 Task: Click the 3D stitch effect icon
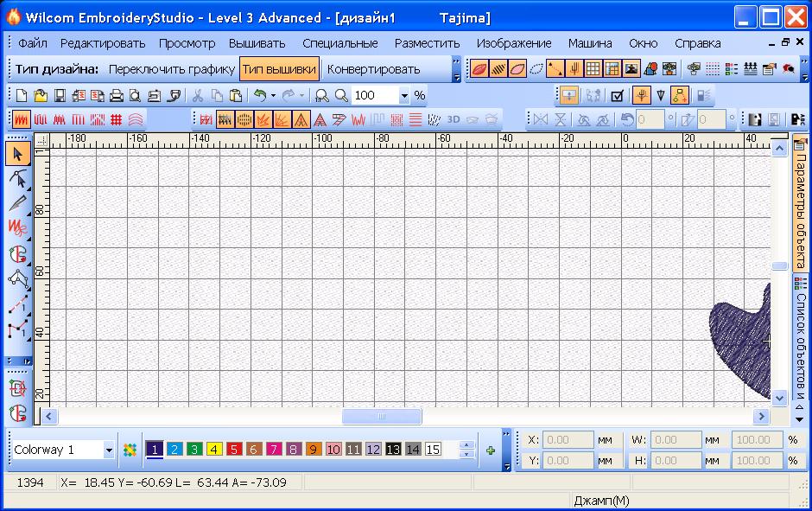[454, 119]
